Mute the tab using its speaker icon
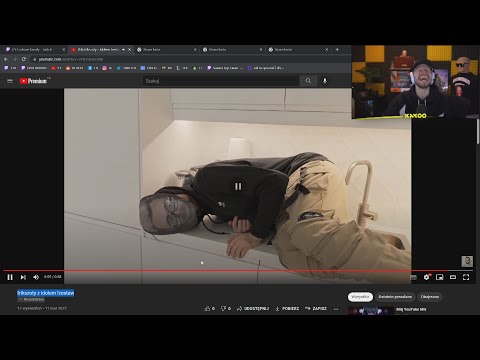The height and width of the screenshot is (360, 480). pyautogui.click(x=123, y=49)
